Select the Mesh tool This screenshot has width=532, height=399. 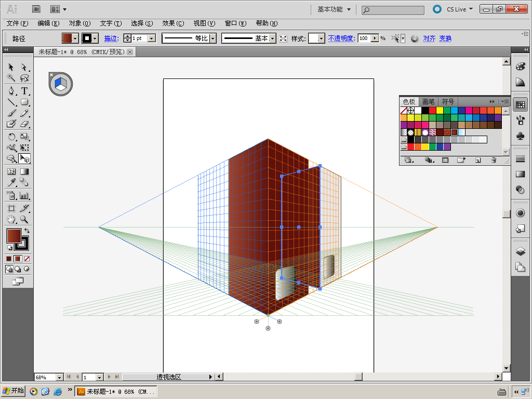(11, 171)
